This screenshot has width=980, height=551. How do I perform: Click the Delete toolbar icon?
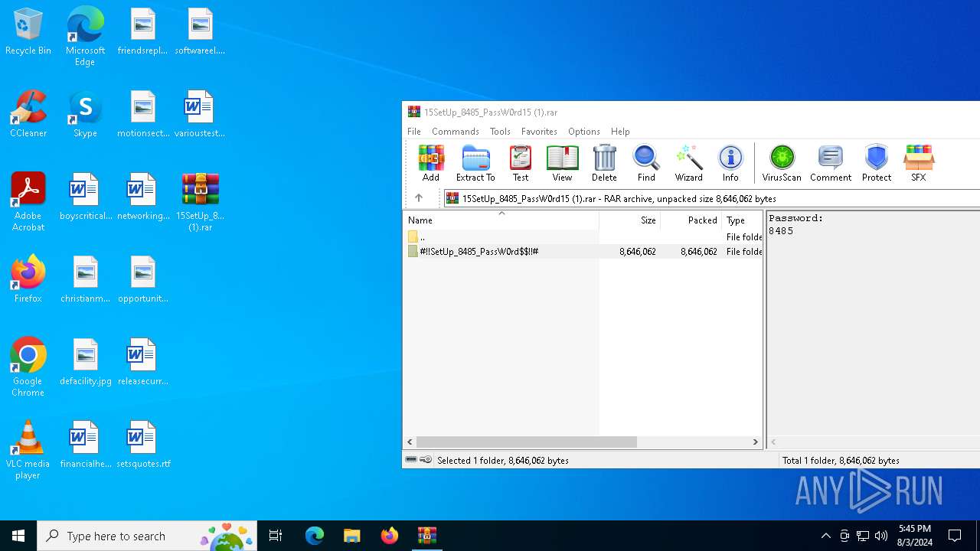[x=604, y=164]
